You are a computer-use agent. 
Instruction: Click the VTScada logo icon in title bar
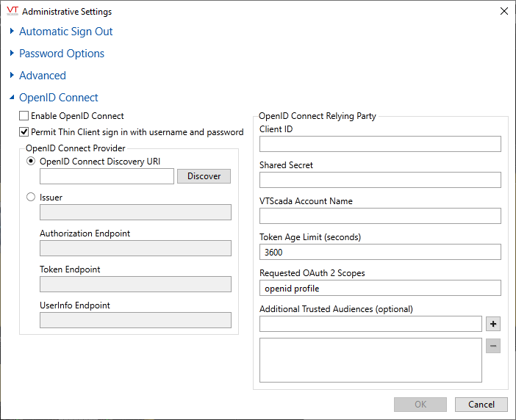click(12, 11)
